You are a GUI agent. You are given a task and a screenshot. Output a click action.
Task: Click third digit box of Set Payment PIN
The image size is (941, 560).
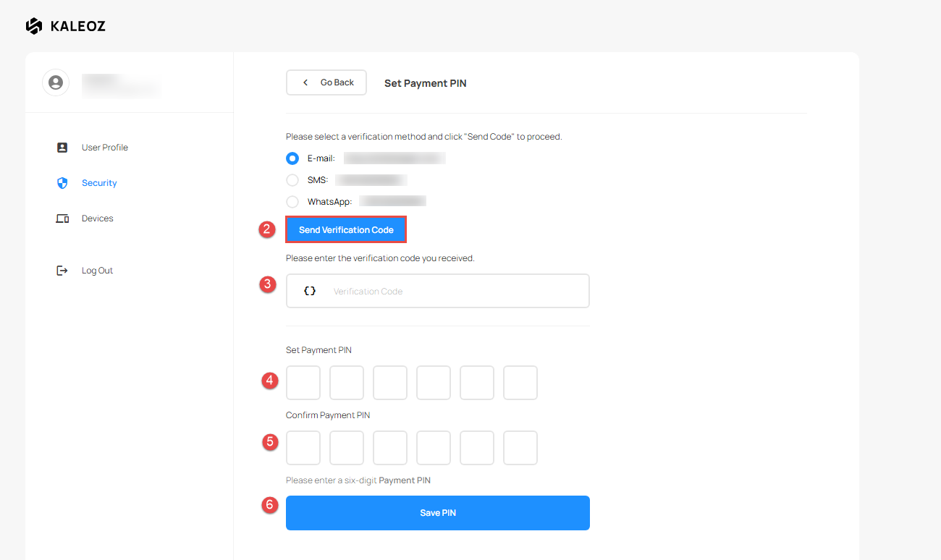390,383
